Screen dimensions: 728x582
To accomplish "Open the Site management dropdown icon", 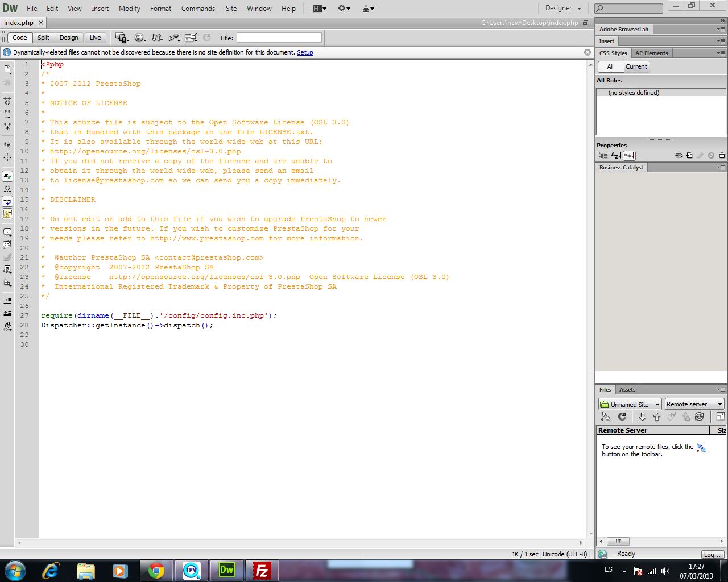I will coord(369,9).
